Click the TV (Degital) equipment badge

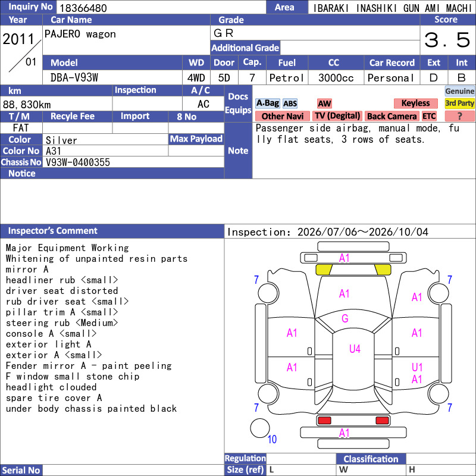337,116
